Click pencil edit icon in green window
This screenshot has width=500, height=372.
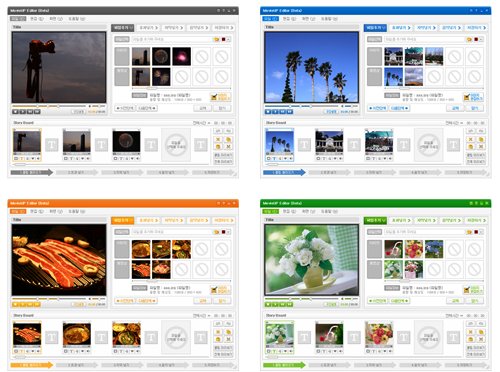[x=467, y=290]
